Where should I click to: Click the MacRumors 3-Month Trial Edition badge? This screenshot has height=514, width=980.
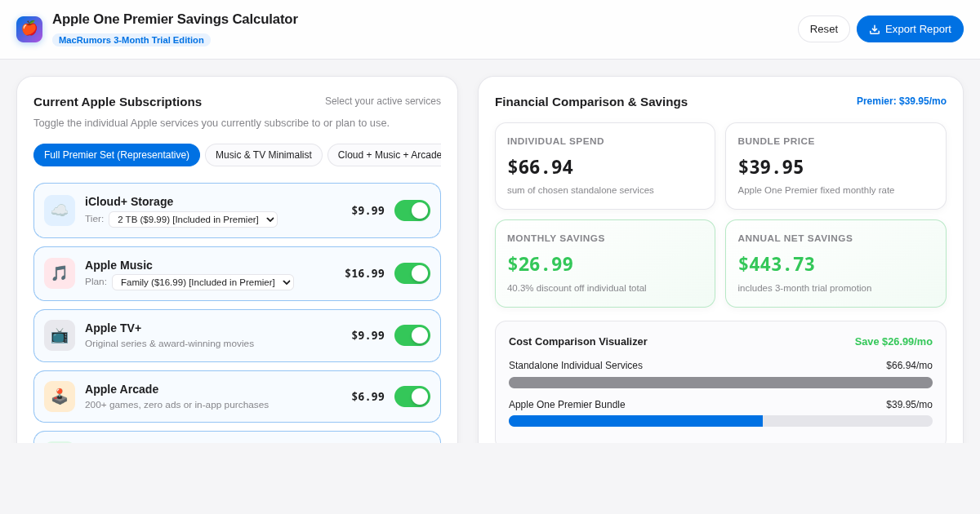(x=131, y=40)
